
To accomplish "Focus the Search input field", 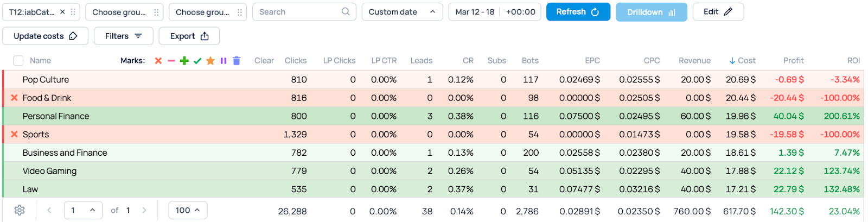I will [x=298, y=12].
